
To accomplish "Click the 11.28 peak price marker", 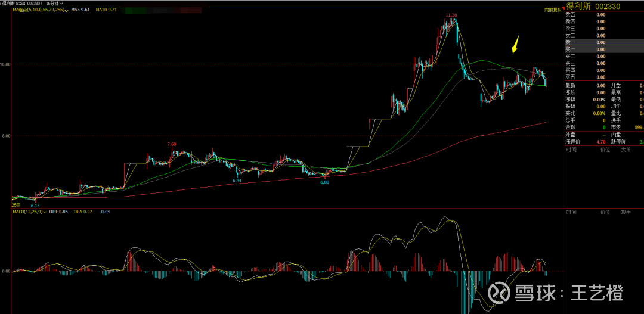I will tap(451, 15).
